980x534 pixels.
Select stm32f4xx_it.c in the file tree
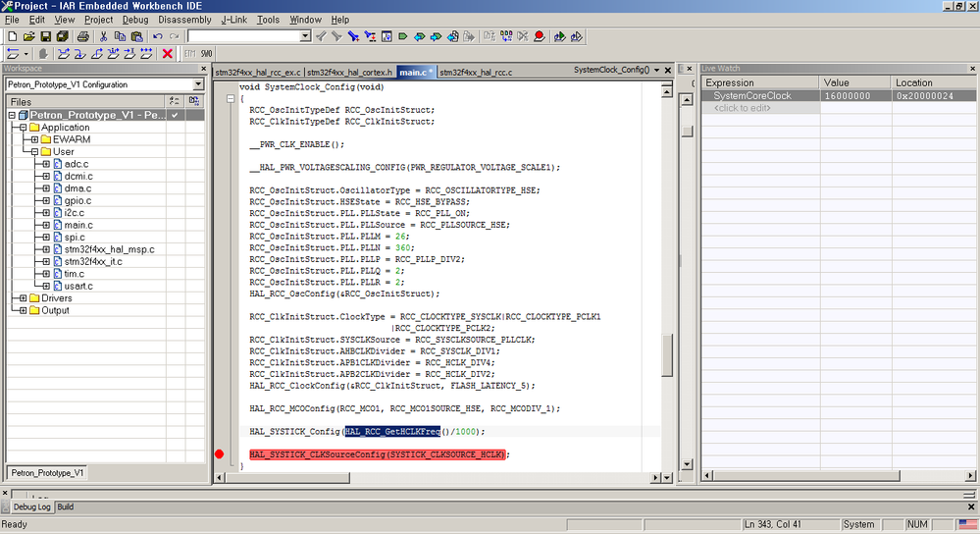[93, 261]
